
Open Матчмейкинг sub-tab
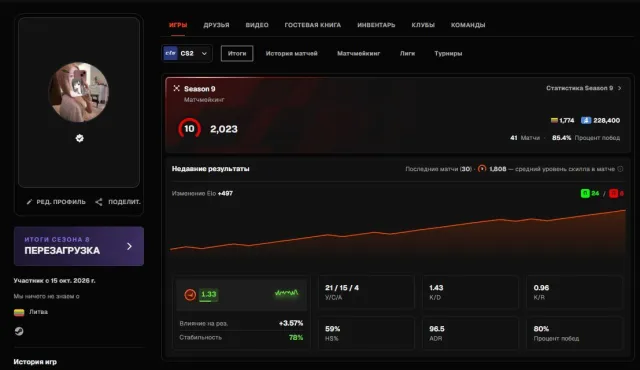[x=358, y=53]
